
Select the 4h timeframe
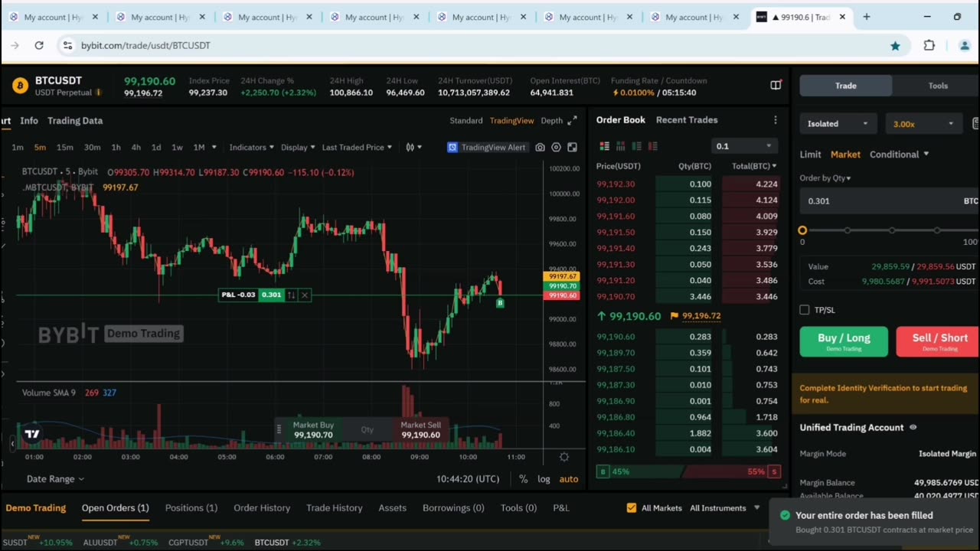[136, 147]
